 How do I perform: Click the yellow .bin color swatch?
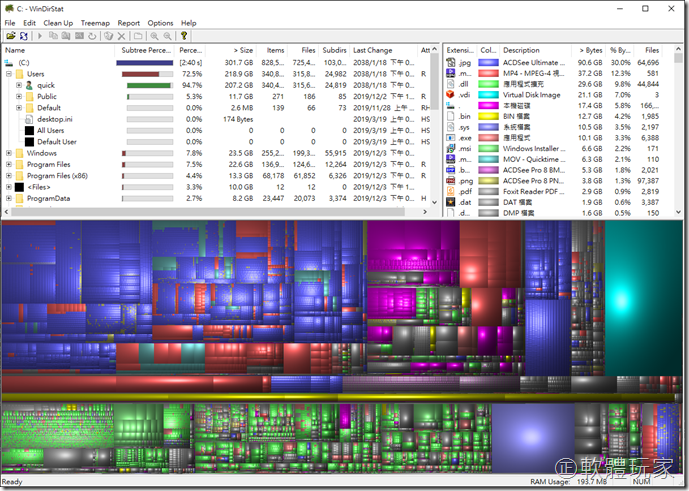pyautogui.click(x=488, y=116)
